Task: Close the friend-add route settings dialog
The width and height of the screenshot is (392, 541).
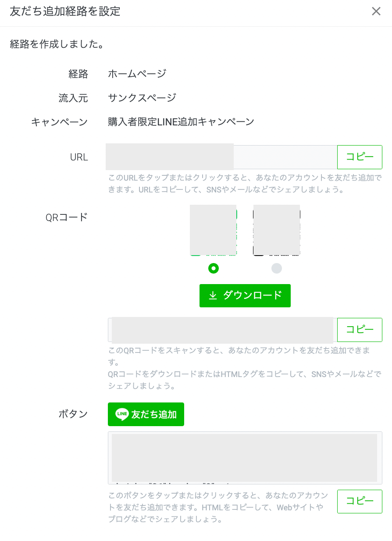Action: tap(376, 11)
